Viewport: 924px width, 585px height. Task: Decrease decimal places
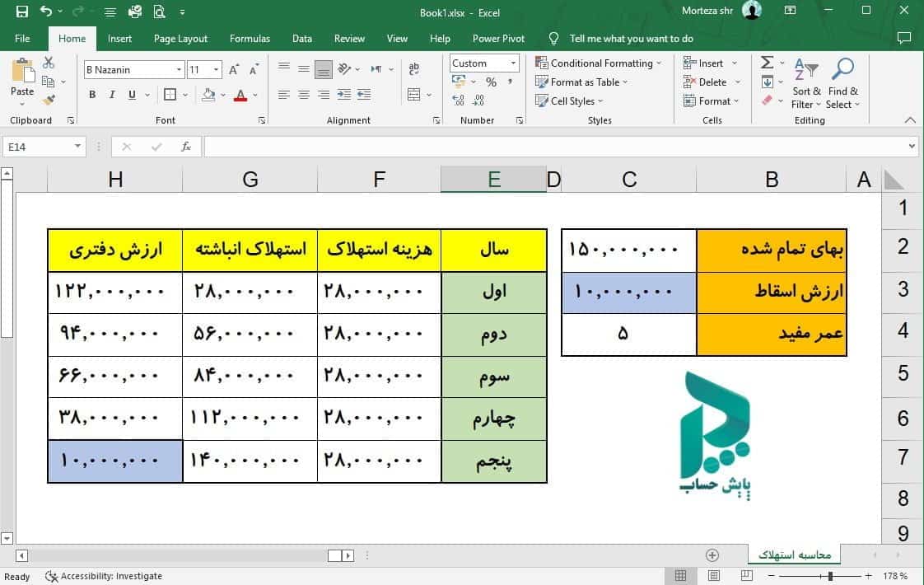(x=478, y=101)
